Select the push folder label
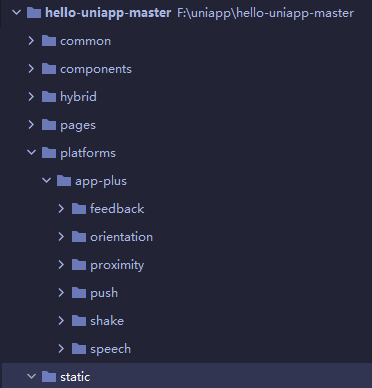The width and height of the screenshot is (372, 388). coord(104,293)
